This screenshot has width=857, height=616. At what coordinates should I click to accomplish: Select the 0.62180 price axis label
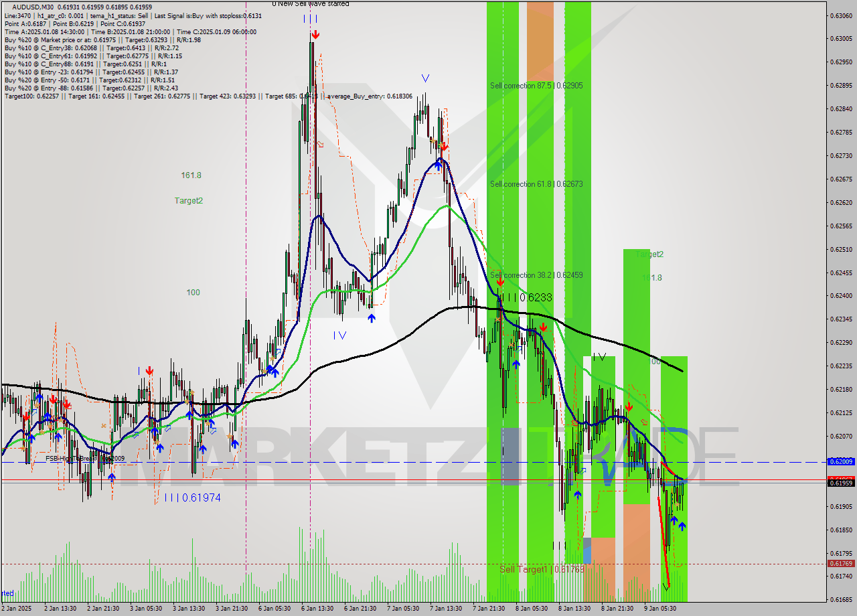click(842, 389)
